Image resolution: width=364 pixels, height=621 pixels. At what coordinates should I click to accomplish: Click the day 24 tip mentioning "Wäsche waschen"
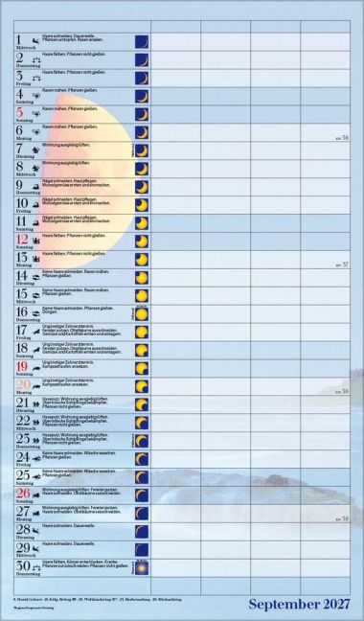(x=79, y=455)
